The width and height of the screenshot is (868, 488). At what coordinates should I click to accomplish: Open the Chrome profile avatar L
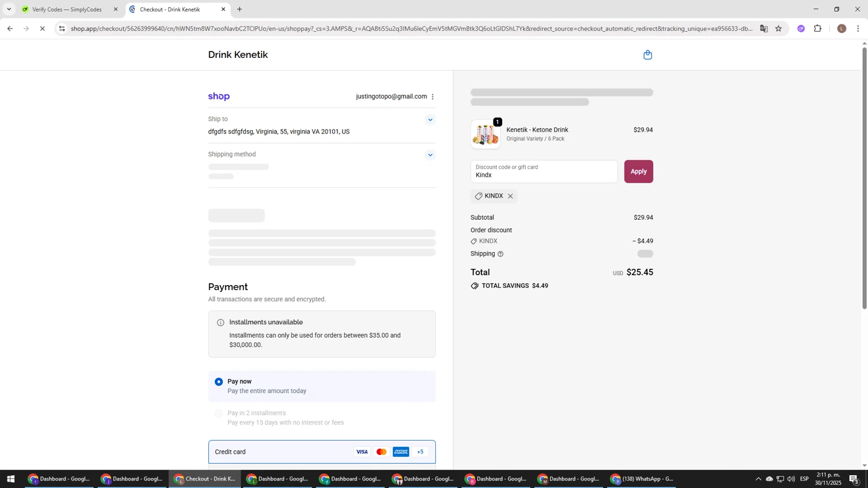click(x=842, y=28)
